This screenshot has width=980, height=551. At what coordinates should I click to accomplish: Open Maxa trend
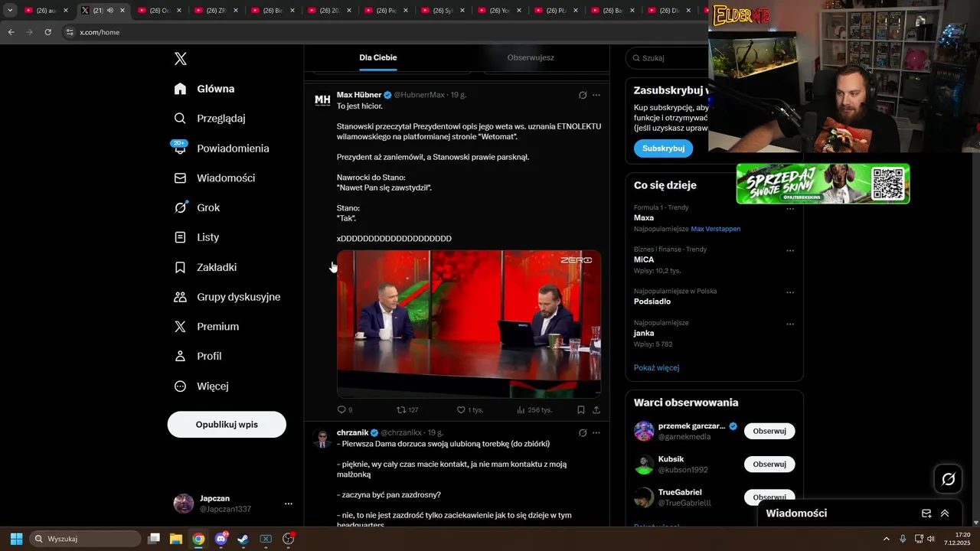(x=644, y=218)
